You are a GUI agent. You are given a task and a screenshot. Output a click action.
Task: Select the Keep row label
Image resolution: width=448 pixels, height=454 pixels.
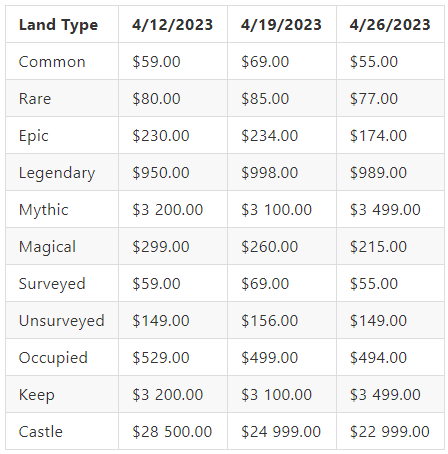[x=37, y=395]
